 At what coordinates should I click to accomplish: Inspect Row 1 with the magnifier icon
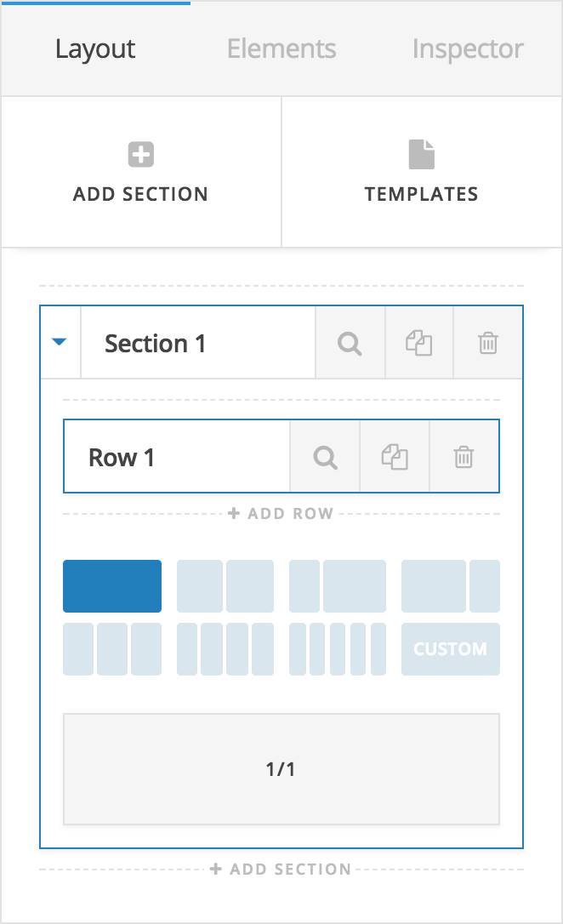click(x=324, y=456)
